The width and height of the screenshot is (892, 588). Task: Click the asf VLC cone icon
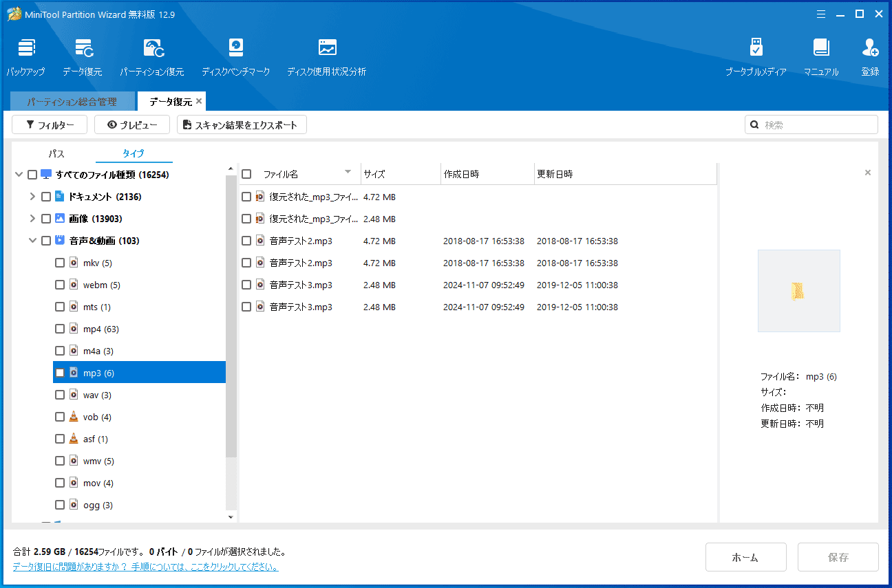[x=74, y=439]
